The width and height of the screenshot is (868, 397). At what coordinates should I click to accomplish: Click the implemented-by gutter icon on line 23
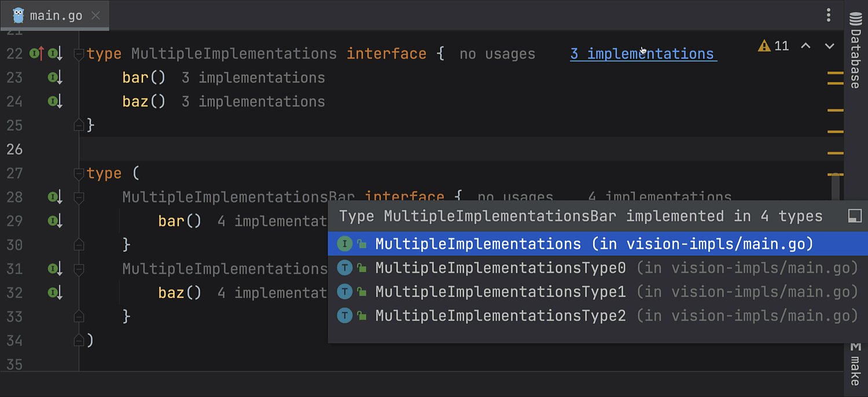(x=55, y=78)
